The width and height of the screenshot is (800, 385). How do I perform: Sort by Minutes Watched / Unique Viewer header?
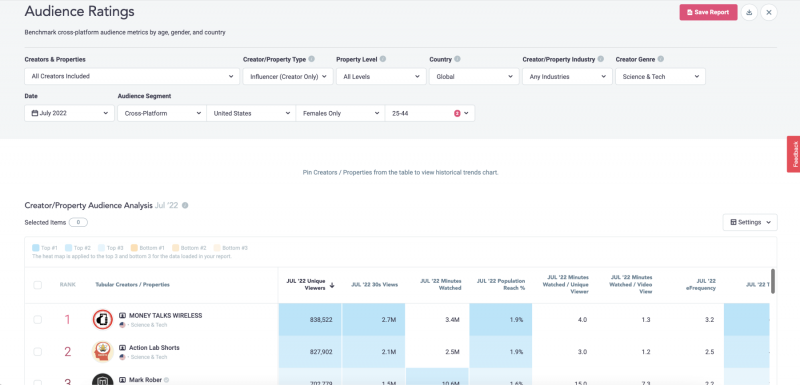pyautogui.click(x=565, y=285)
